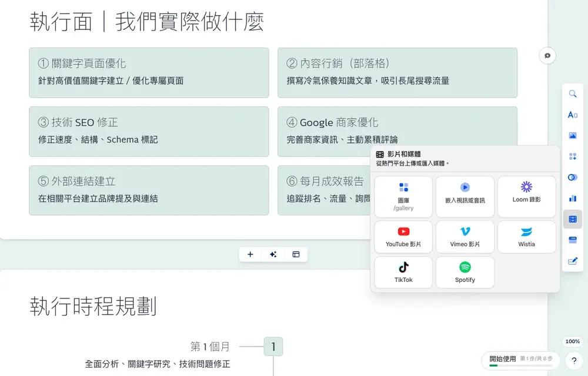
Task: Insert a TikTok embed
Action: [403, 272]
